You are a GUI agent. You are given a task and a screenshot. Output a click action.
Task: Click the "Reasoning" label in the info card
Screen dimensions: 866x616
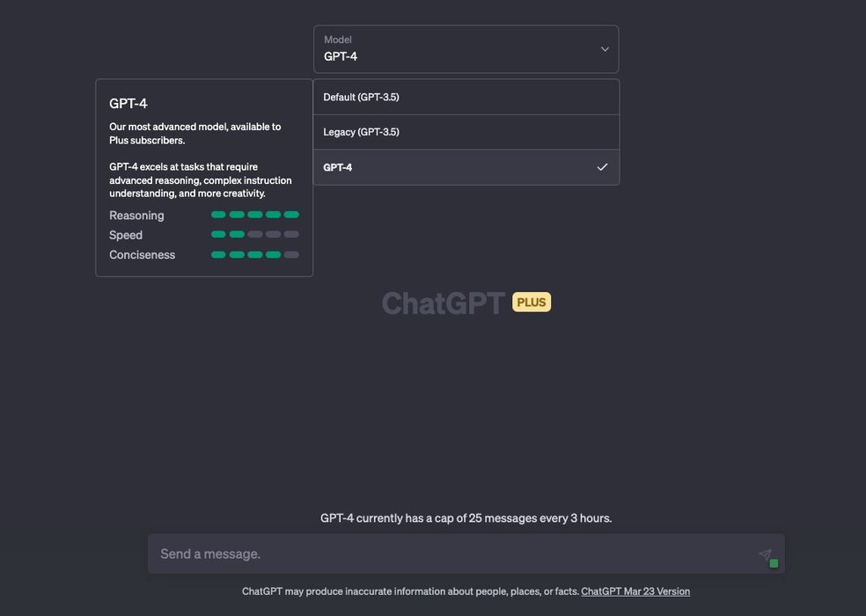point(136,216)
